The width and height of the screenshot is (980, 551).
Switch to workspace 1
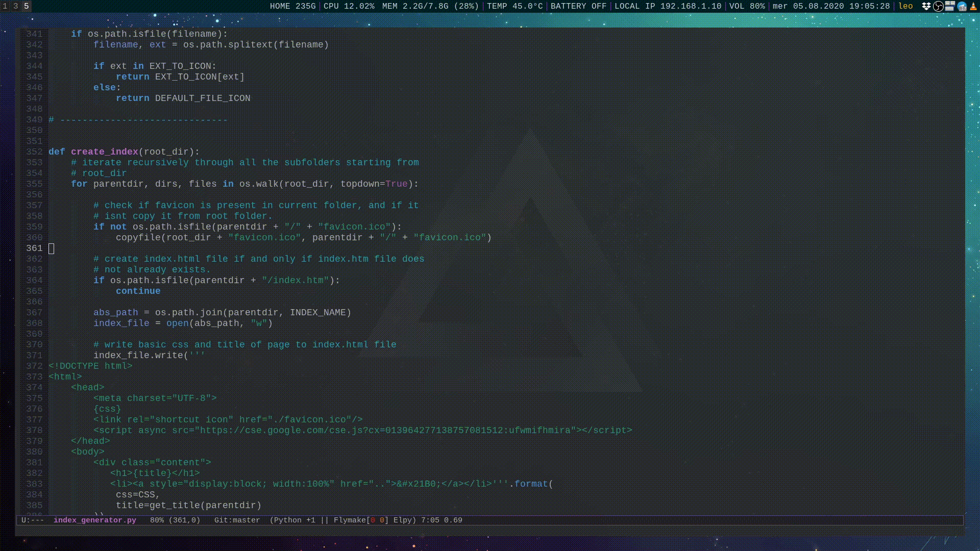[x=5, y=6]
